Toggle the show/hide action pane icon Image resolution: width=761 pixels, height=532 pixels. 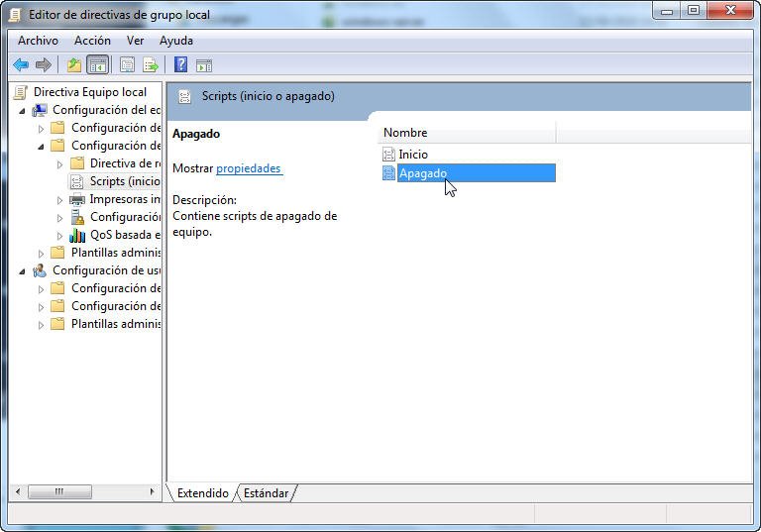(204, 65)
